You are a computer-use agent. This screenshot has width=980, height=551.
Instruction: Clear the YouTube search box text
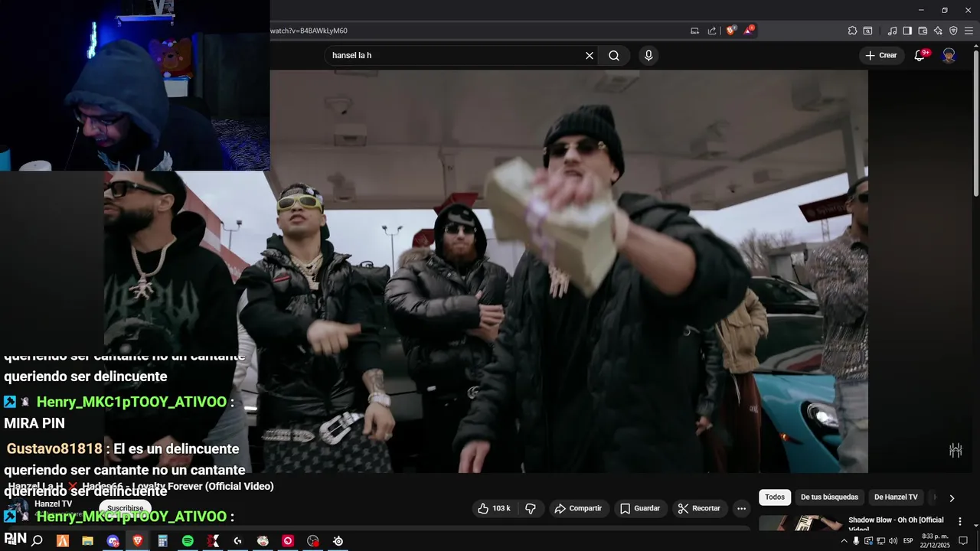click(590, 55)
